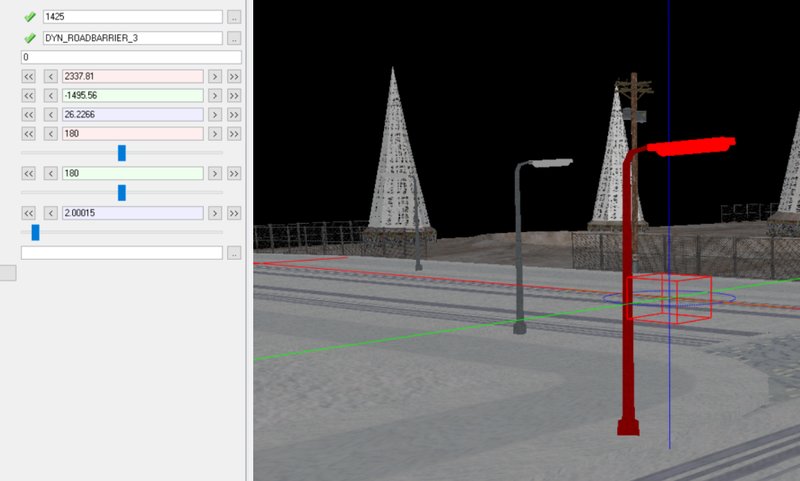Select the gray street lamp in viewport
This screenshot has height=481, width=800.
(519, 245)
